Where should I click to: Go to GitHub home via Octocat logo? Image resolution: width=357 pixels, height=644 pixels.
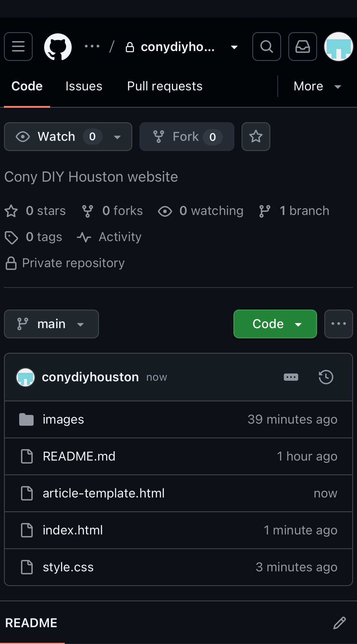click(x=58, y=47)
